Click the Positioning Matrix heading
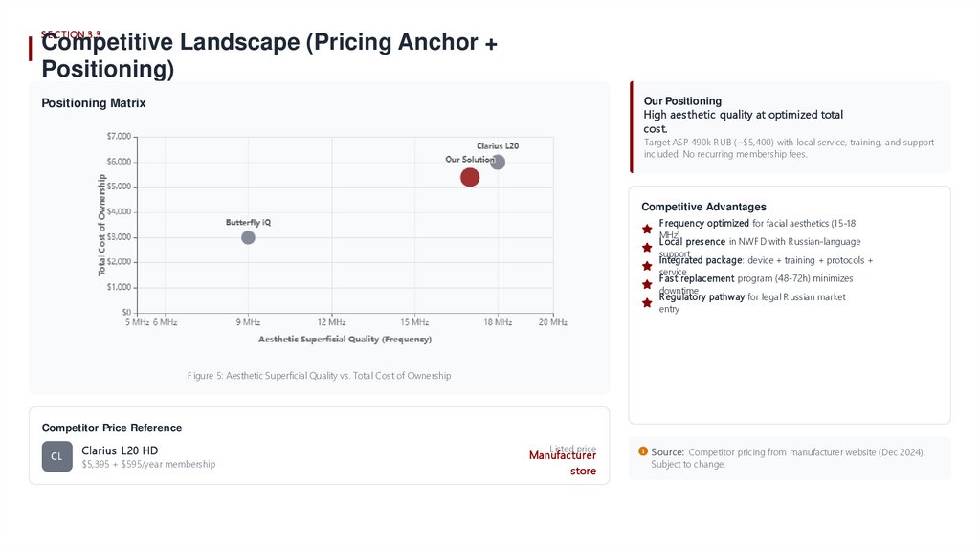The width and height of the screenshot is (980, 549). coord(94,103)
